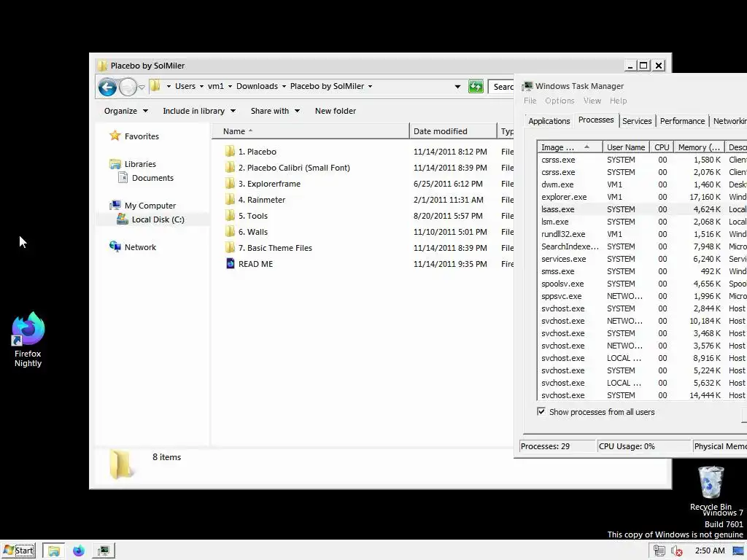Sort files by Date modified header
The width and height of the screenshot is (747, 560).
452,131
